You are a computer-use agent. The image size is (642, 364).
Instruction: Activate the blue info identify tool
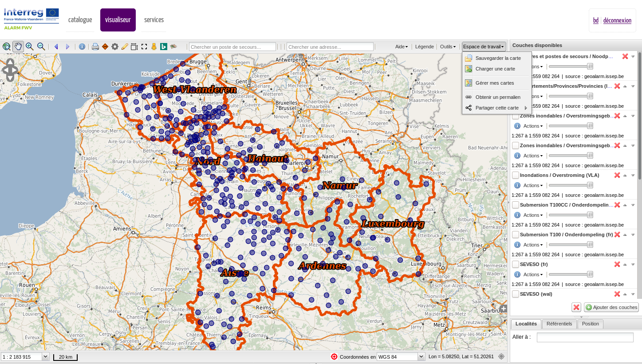82,47
